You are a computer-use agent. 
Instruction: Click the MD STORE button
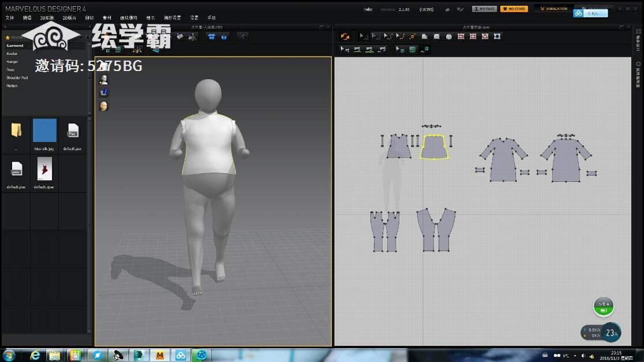tap(514, 9)
